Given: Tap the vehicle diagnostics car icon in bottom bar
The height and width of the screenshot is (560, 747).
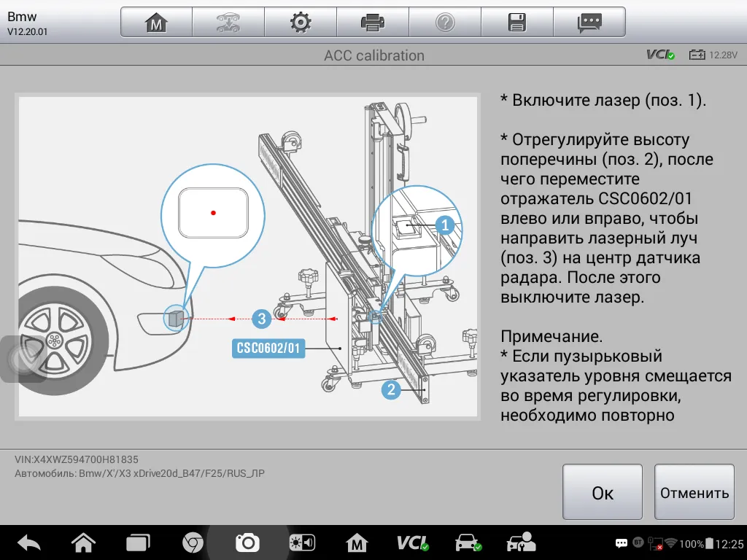Looking at the screenshot, I should tap(467, 542).
